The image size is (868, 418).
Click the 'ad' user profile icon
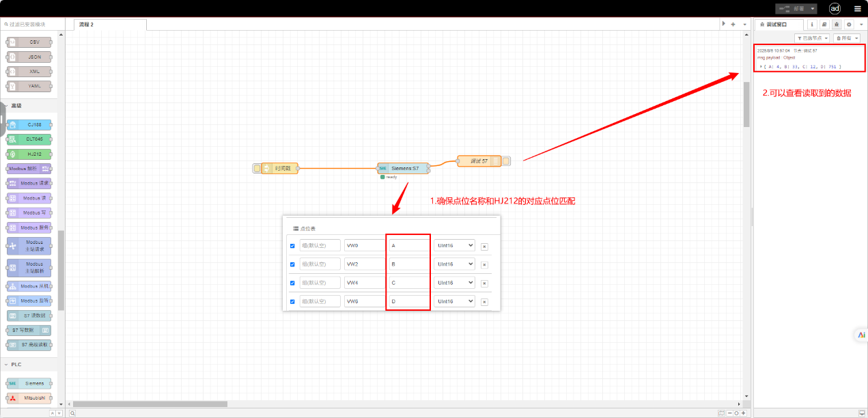click(x=835, y=9)
